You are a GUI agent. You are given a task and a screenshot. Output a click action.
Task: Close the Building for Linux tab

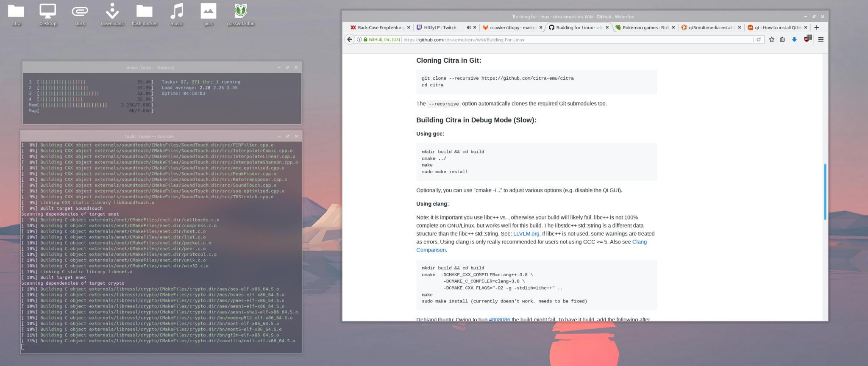click(x=607, y=28)
